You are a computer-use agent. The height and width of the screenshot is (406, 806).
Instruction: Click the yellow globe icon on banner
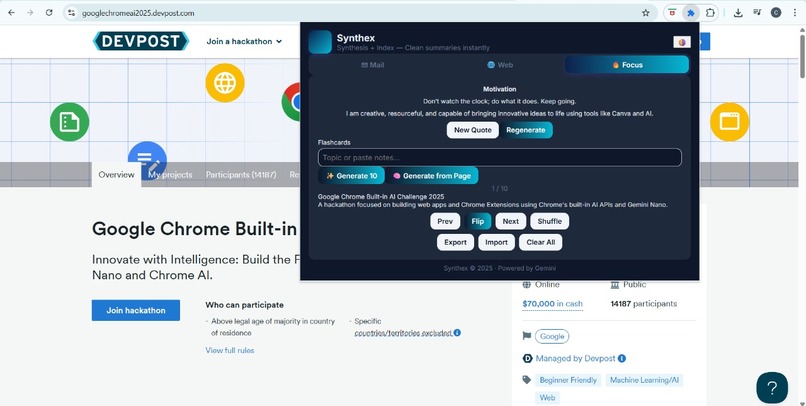point(225,83)
